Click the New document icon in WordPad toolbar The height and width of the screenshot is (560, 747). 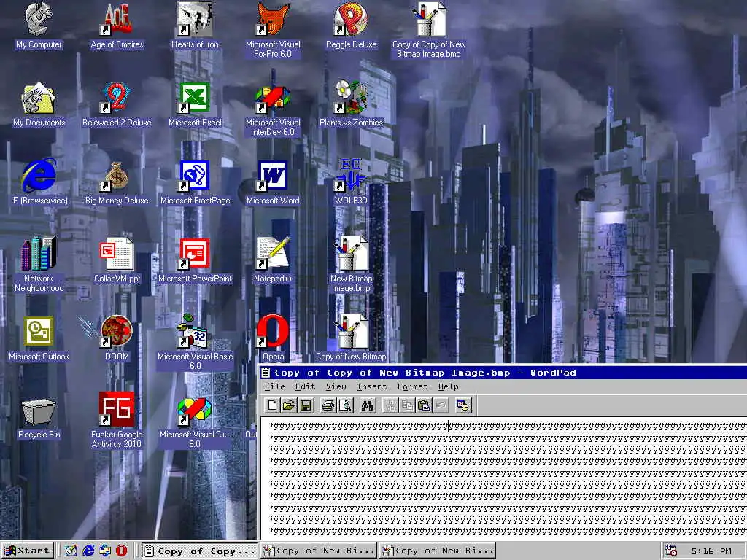click(x=272, y=405)
